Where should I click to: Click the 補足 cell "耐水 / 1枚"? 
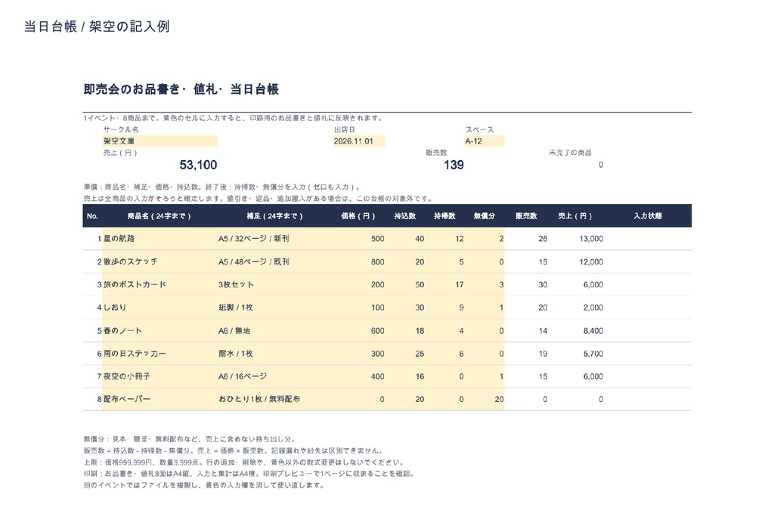click(275, 354)
